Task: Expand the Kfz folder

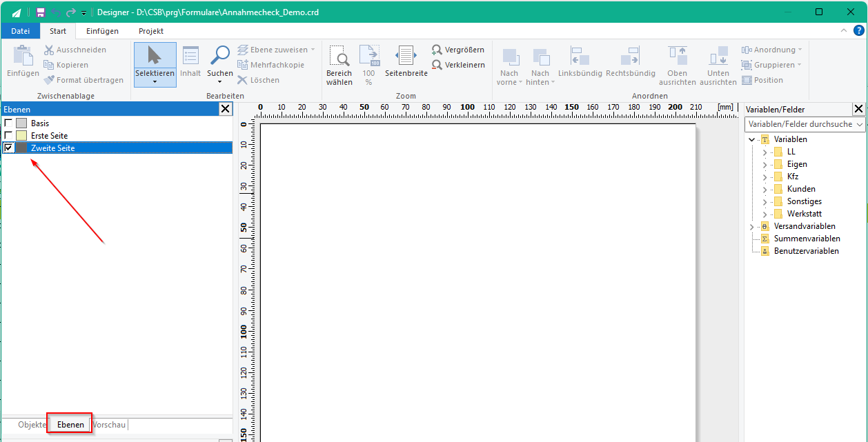Action: coord(765,177)
